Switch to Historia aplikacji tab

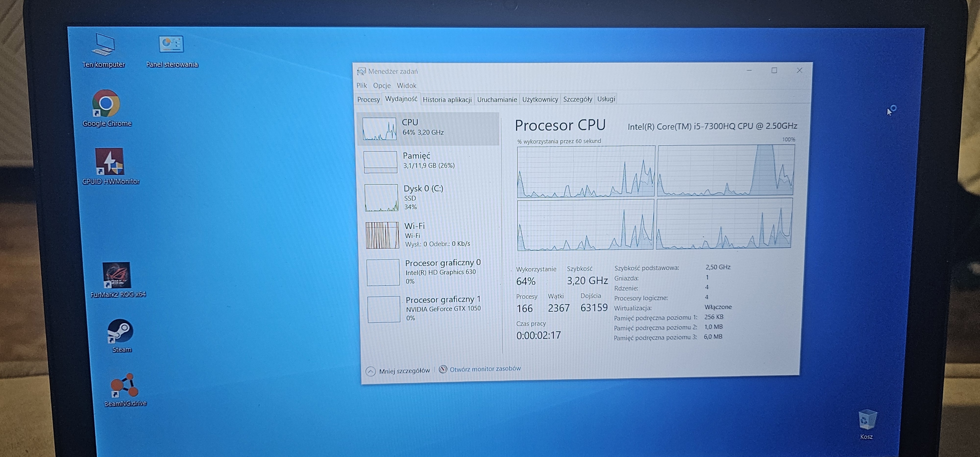point(447,99)
